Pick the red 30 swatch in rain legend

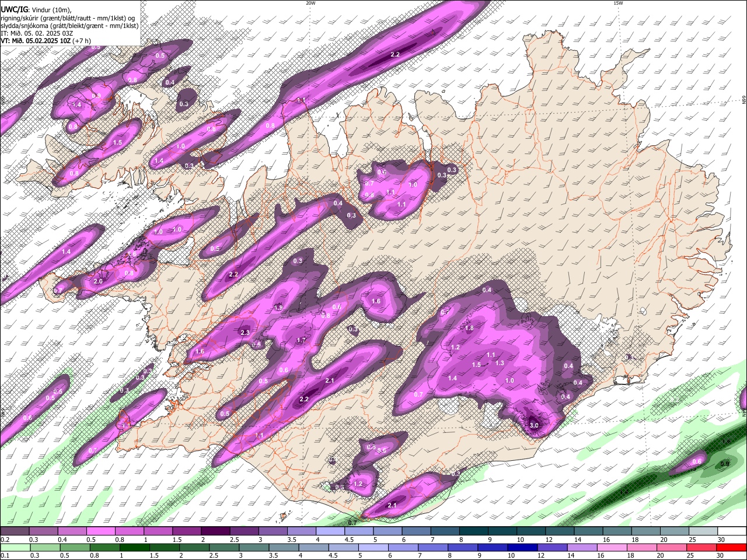click(732, 547)
